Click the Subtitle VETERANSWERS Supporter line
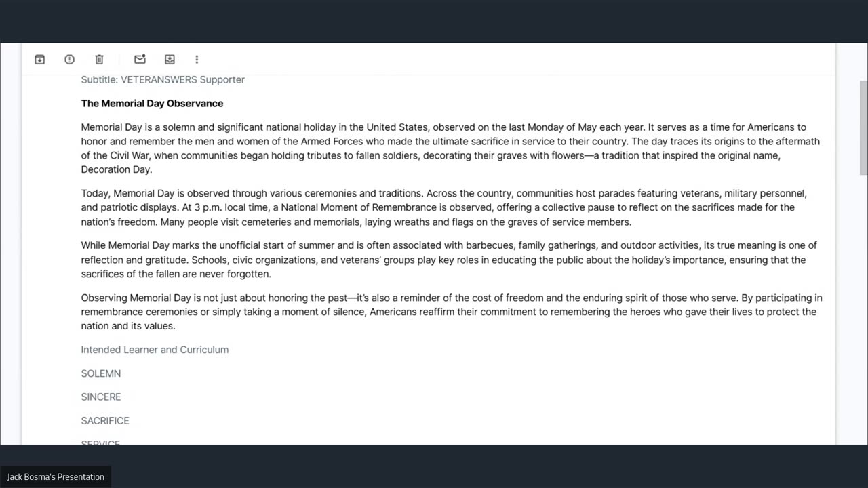 tap(163, 80)
